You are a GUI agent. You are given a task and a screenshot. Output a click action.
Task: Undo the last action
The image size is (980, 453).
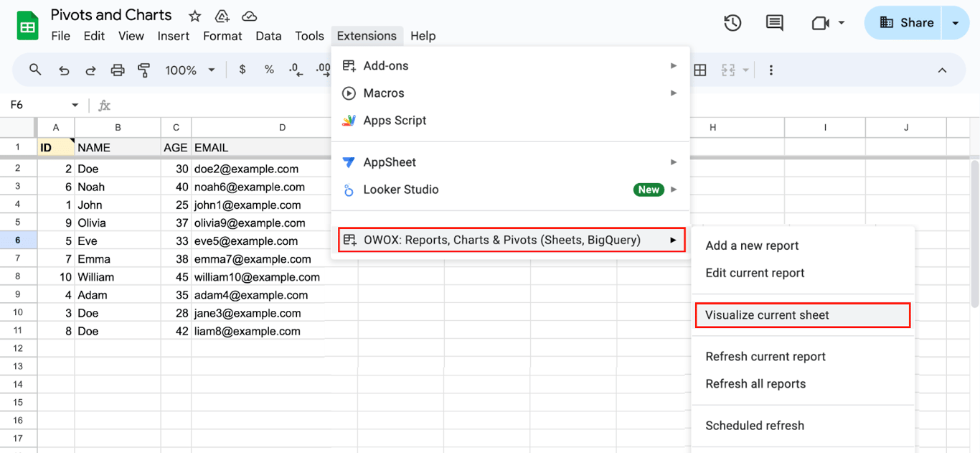click(64, 70)
